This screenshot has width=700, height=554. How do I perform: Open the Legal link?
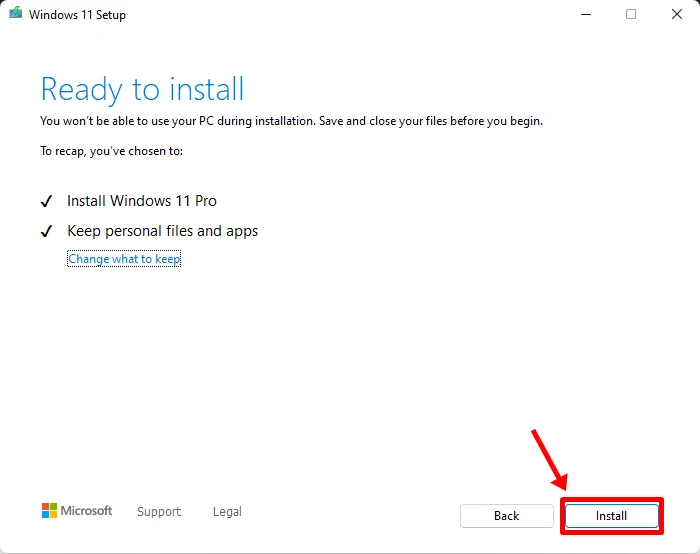(227, 511)
